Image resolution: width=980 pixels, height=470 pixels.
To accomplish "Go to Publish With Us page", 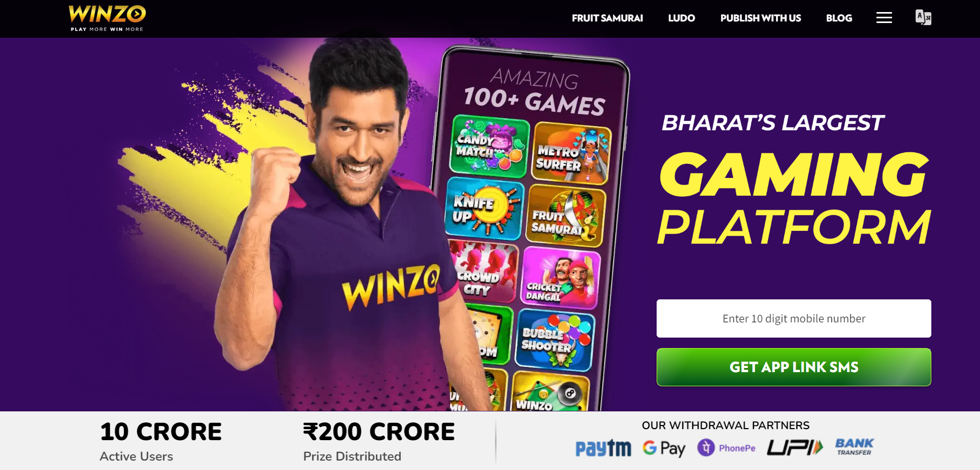I will point(760,18).
